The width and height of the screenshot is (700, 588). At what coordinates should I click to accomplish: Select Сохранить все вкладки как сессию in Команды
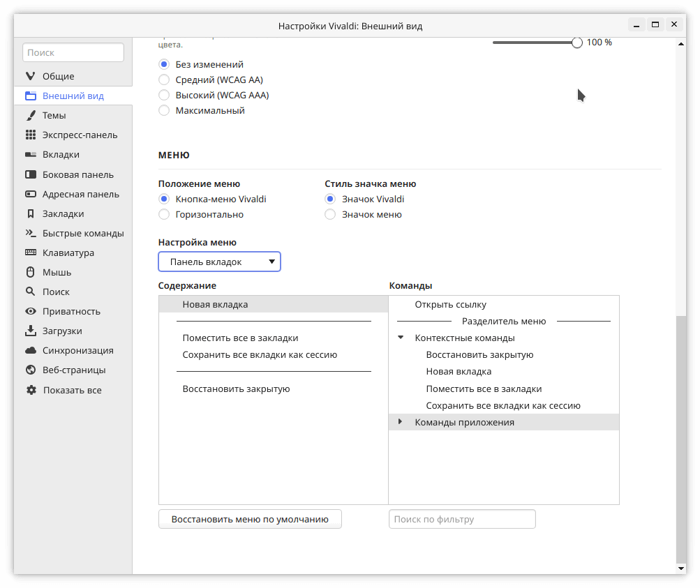[x=504, y=405]
